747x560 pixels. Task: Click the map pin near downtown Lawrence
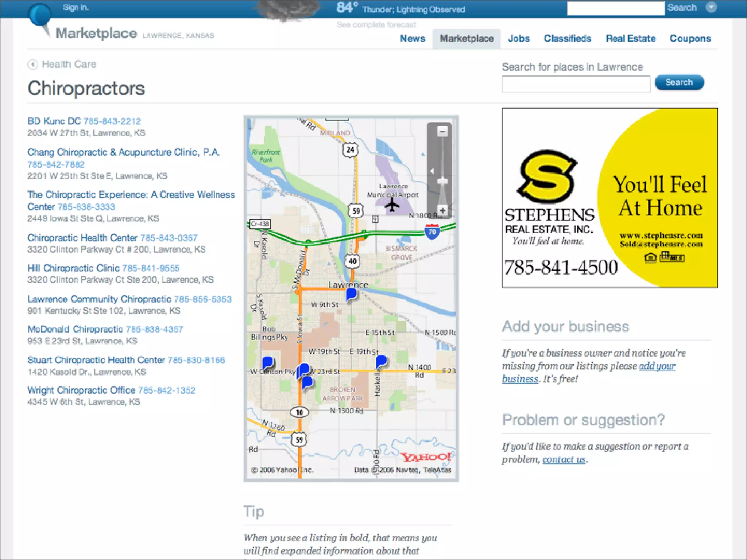coord(351,294)
